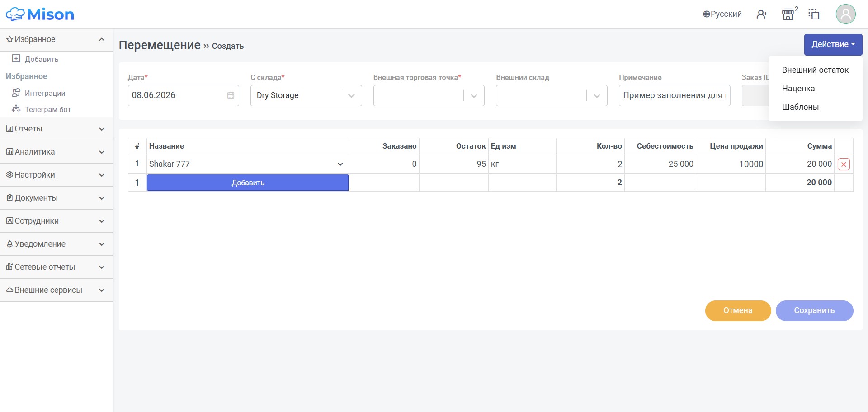868x412 pixels.
Task: Click the add user icon in header
Action: pos(762,14)
